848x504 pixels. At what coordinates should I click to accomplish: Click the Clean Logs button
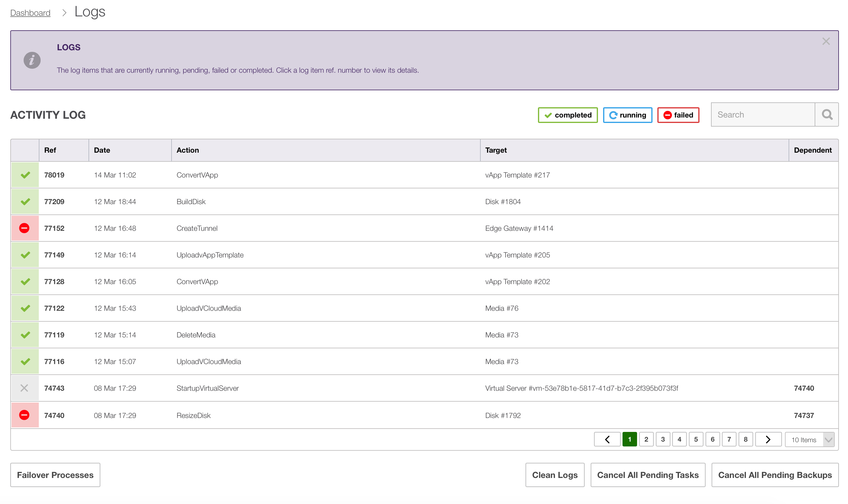[x=554, y=475]
